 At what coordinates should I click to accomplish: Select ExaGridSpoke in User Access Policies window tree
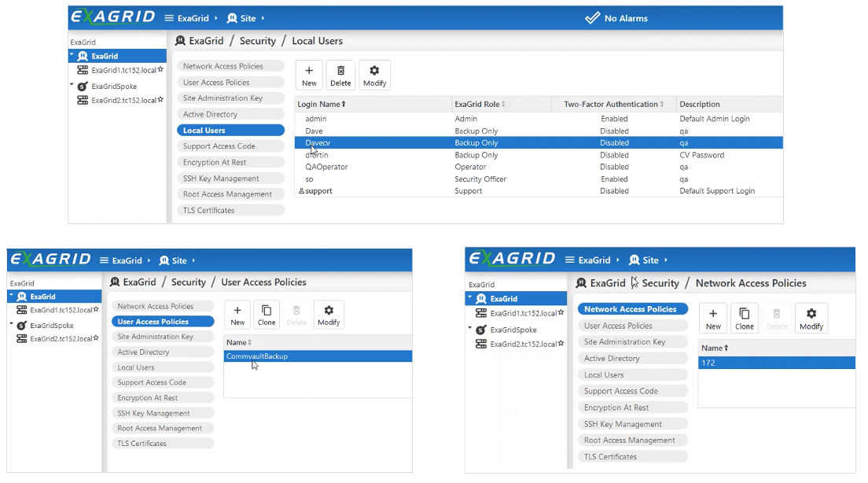[x=51, y=325]
